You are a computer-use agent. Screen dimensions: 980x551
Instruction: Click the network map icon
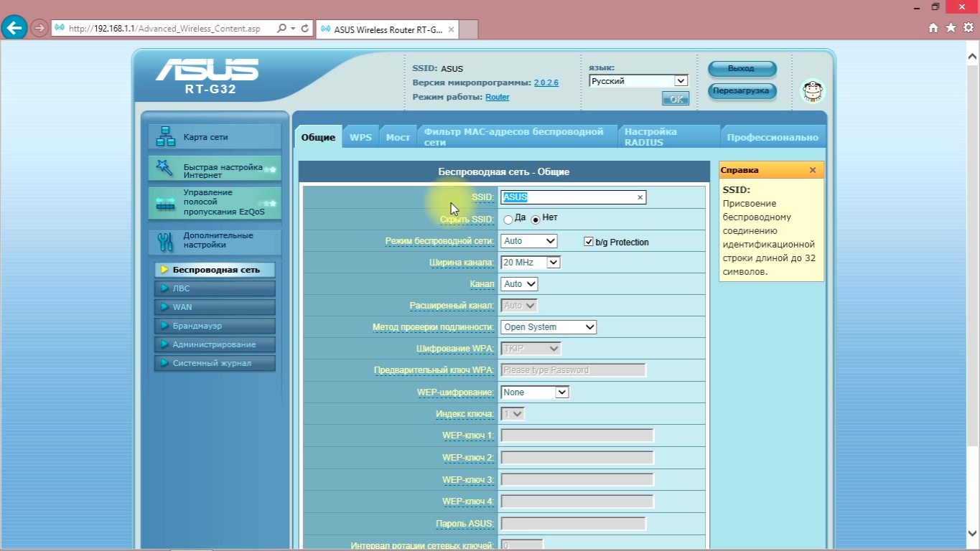coord(166,136)
